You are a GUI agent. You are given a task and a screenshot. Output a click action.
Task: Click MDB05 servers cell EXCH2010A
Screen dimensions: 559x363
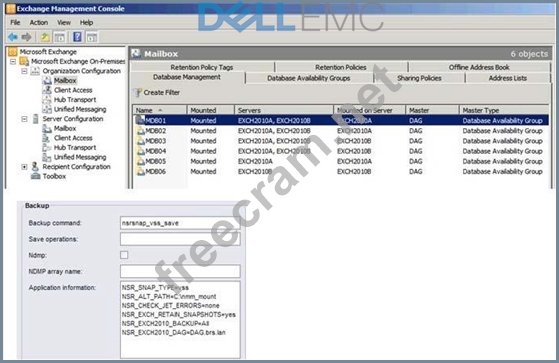(255, 162)
